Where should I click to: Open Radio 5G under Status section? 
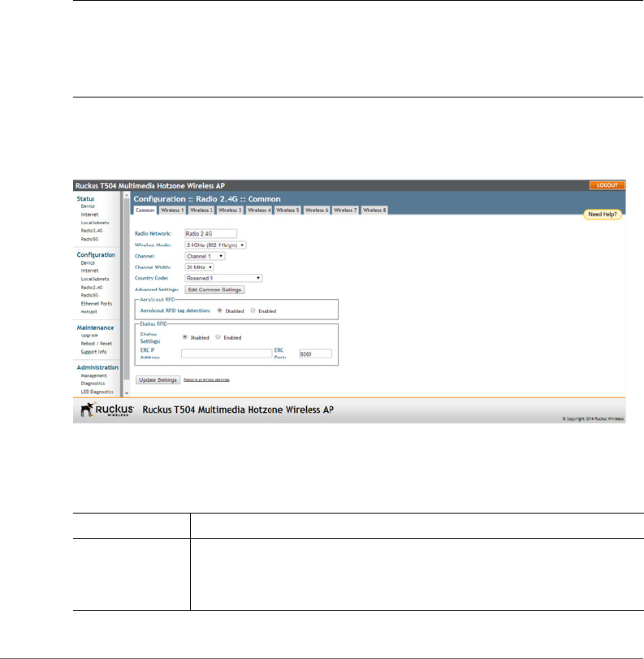89,239
